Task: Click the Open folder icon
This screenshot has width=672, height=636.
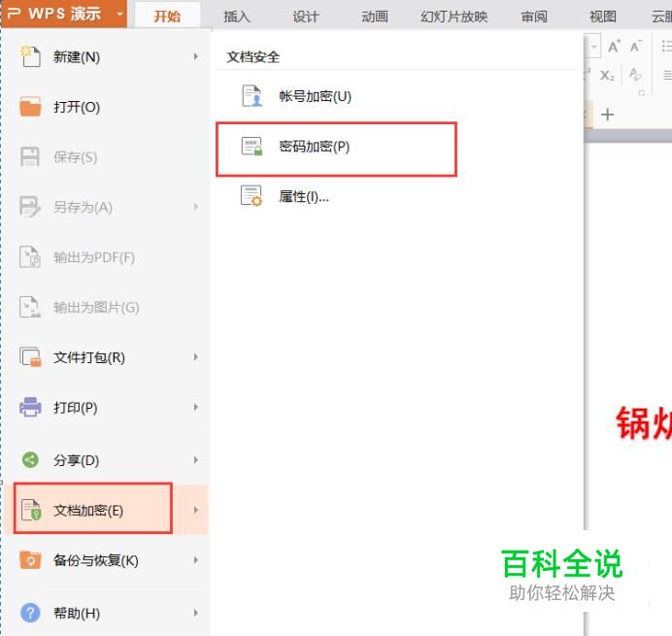Action: 30,107
